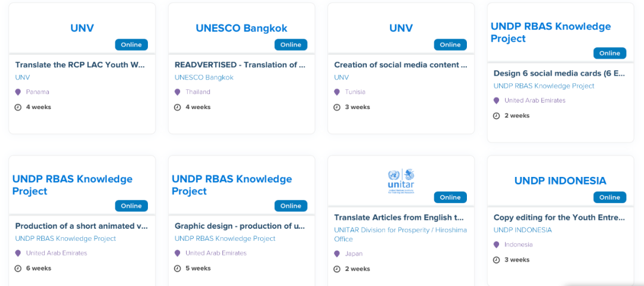Click the clock icon beside 5 weeks
The width and height of the screenshot is (644, 286).
[177, 269]
